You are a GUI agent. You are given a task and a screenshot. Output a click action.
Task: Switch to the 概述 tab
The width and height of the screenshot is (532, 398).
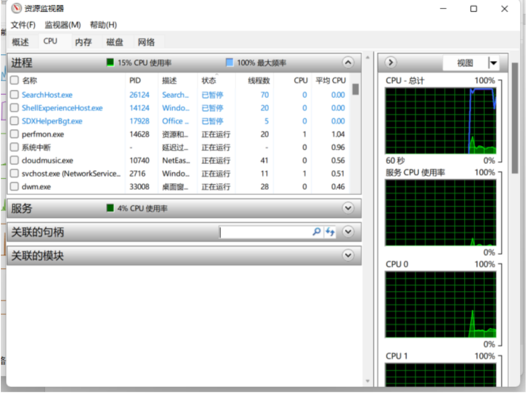(20, 42)
